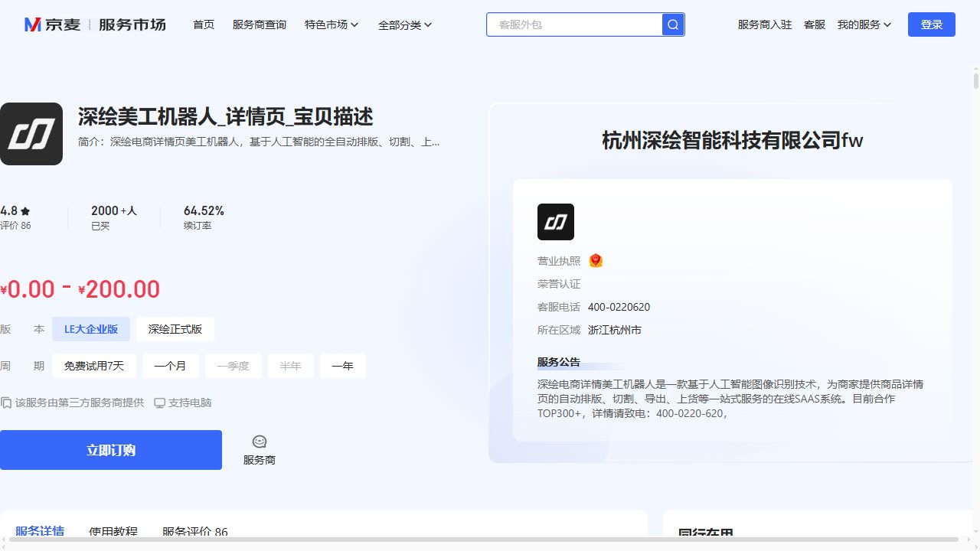Click the company logo in vendor card
Screen dimensions: 980x551
coord(556,222)
